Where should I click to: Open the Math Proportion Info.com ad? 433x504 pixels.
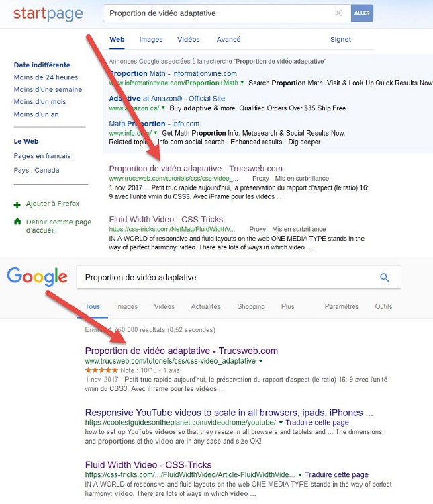coord(154,124)
